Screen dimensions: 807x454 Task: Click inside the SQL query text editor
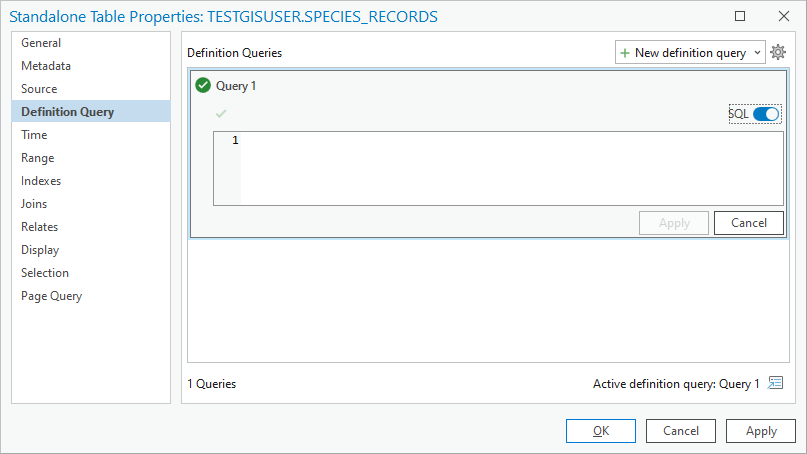coord(510,168)
